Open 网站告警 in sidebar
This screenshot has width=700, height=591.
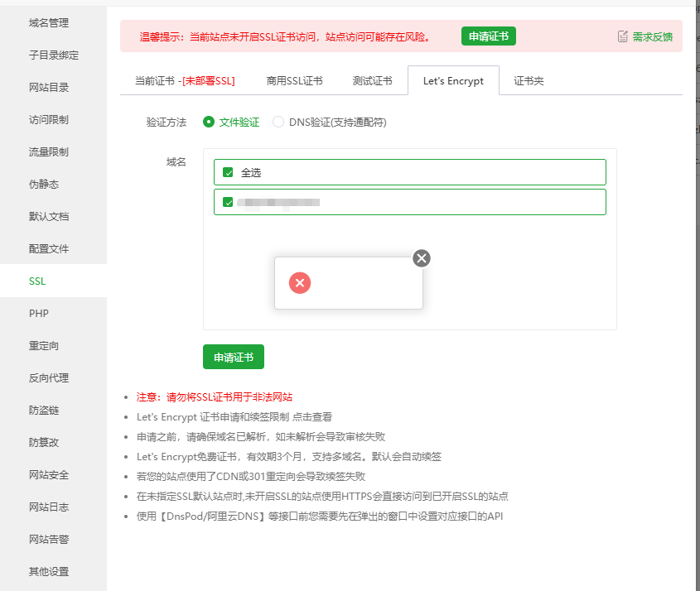(x=49, y=539)
